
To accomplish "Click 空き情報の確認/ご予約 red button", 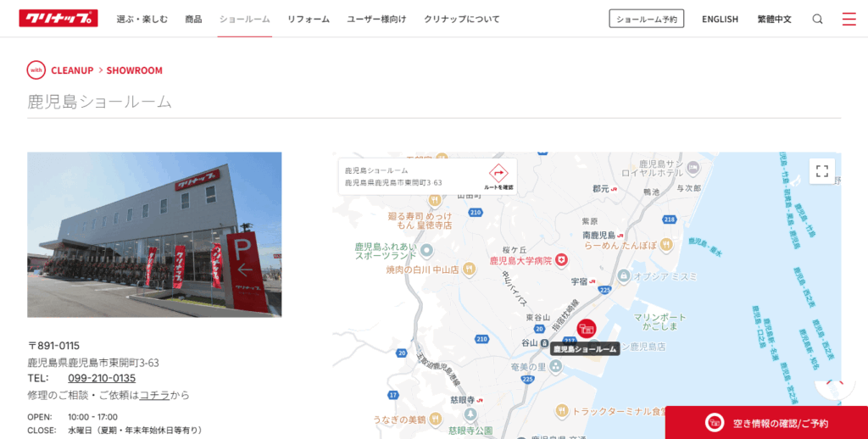I will tap(766, 423).
